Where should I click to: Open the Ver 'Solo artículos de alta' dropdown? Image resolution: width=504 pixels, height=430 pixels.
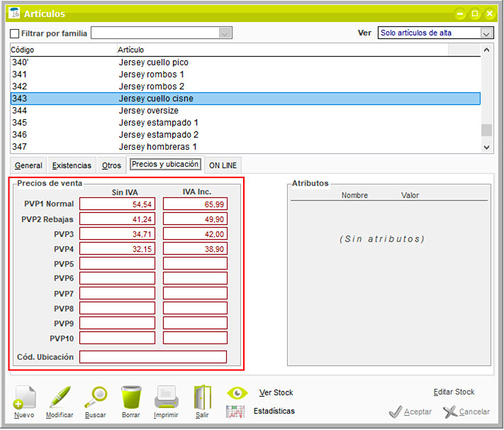click(x=487, y=33)
